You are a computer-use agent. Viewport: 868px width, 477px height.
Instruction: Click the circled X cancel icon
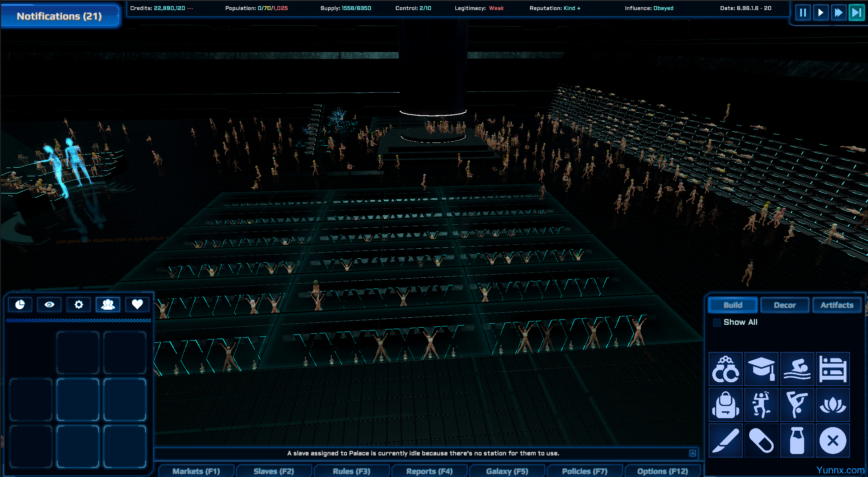point(832,440)
